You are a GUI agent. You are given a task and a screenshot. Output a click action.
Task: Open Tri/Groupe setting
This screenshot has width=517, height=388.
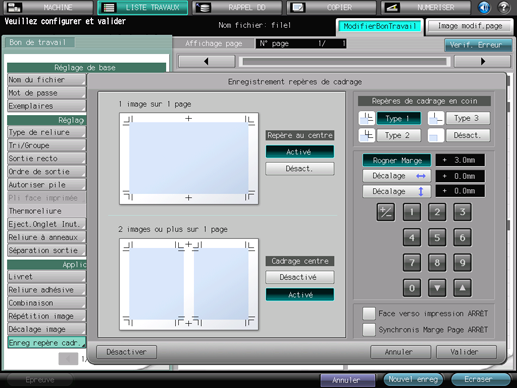point(47,146)
